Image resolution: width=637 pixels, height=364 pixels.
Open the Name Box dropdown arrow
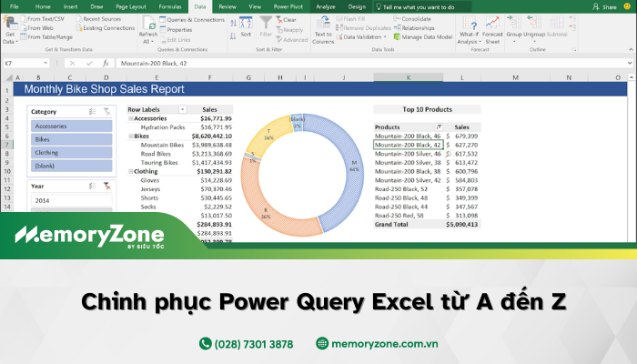tap(45, 63)
